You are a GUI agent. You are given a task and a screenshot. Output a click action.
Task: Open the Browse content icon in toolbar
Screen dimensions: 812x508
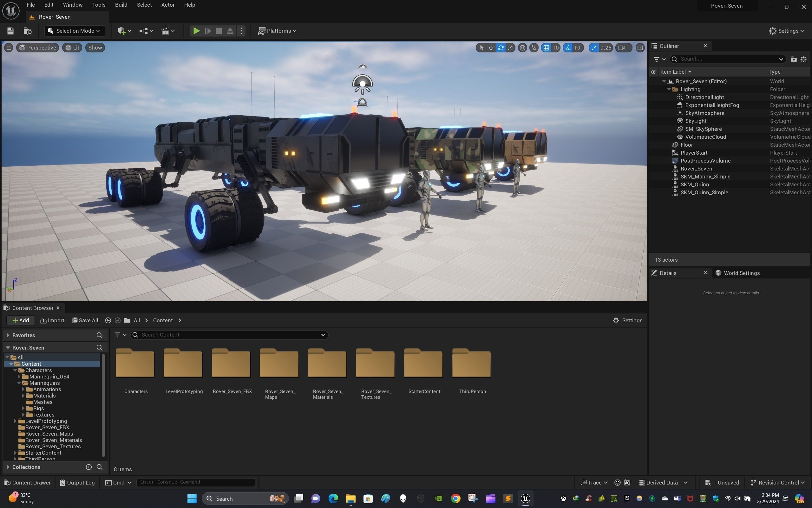tap(28, 31)
